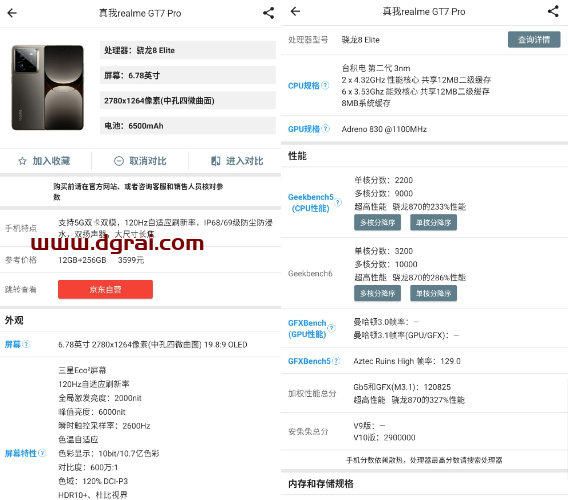
Task: Click the 性能 section heading
Action: pyautogui.click(x=297, y=156)
